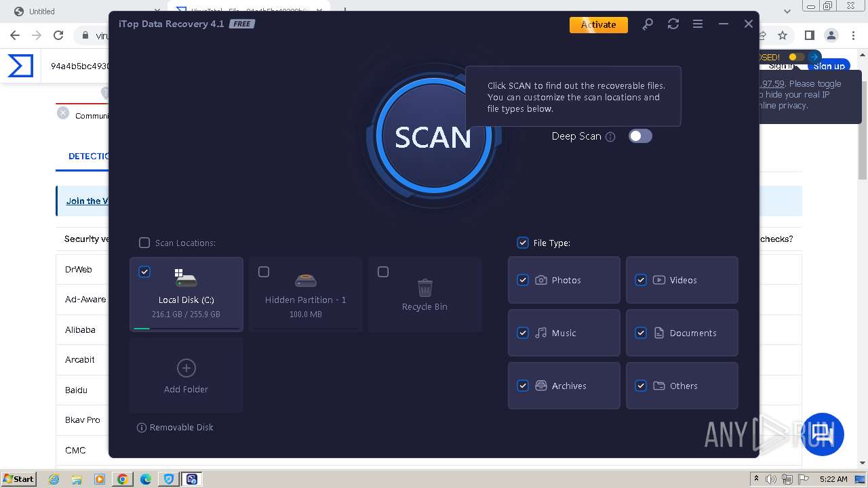Click the 'Join the V' community link
This screenshot has width=868, height=488.
[x=87, y=201]
